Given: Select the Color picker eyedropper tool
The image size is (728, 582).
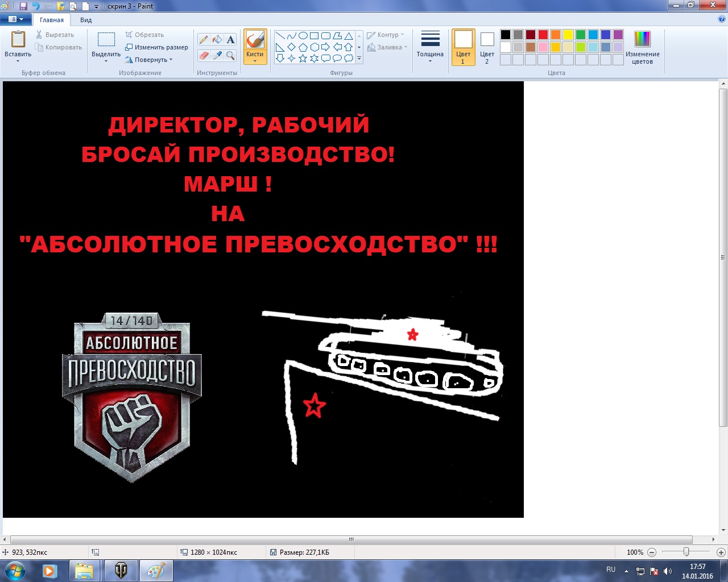Looking at the screenshot, I should (x=217, y=55).
